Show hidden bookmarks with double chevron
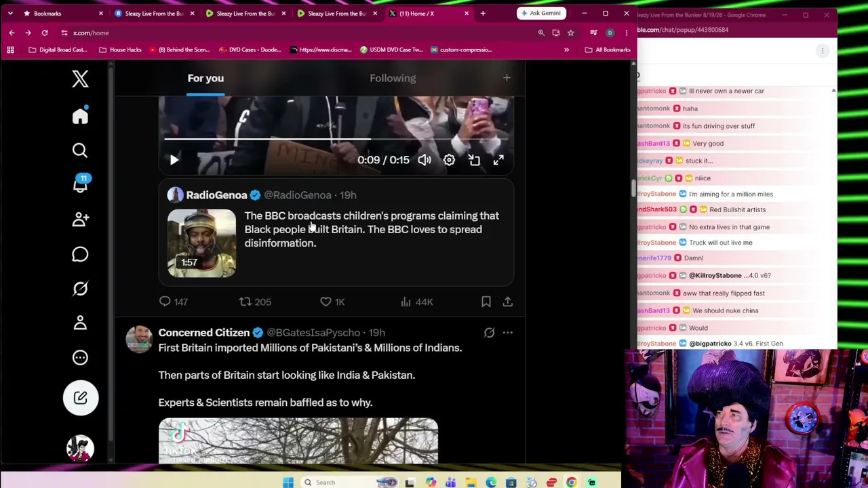 tap(566, 49)
